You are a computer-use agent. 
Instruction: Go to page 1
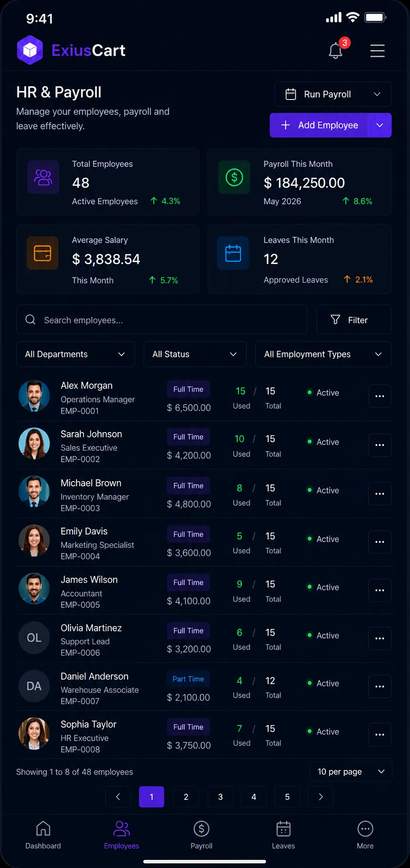[x=152, y=797]
